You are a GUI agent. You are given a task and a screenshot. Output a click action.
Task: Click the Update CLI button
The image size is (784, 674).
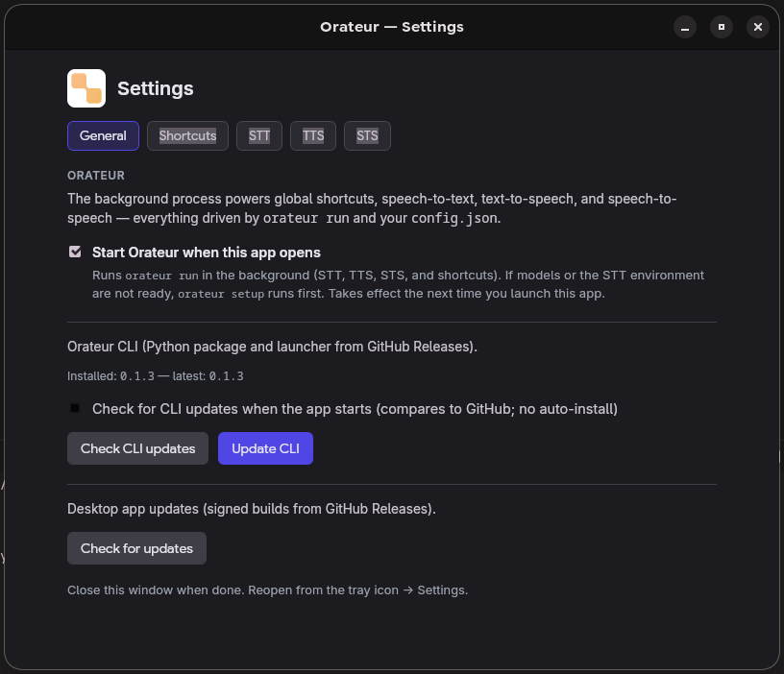pos(265,447)
